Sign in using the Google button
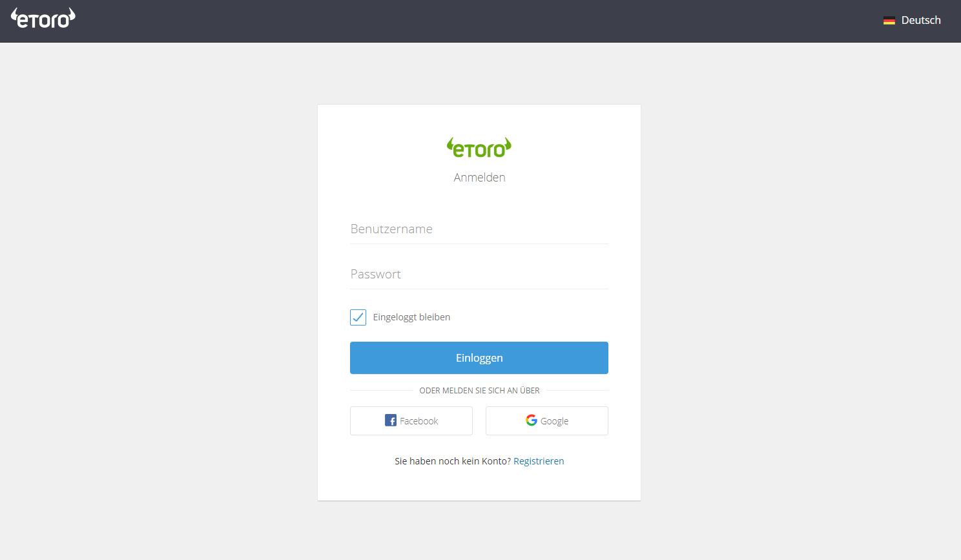The width and height of the screenshot is (961, 560). coord(547,420)
